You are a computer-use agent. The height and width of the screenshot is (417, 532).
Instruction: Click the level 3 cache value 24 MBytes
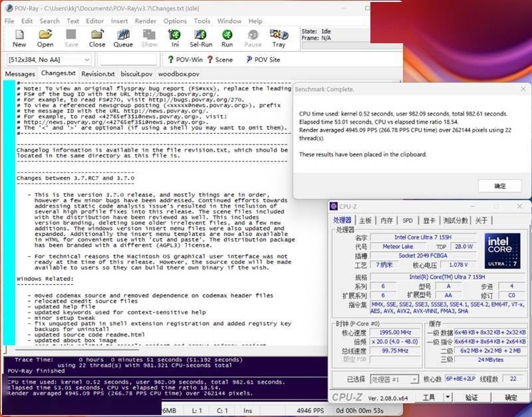(490, 360)
